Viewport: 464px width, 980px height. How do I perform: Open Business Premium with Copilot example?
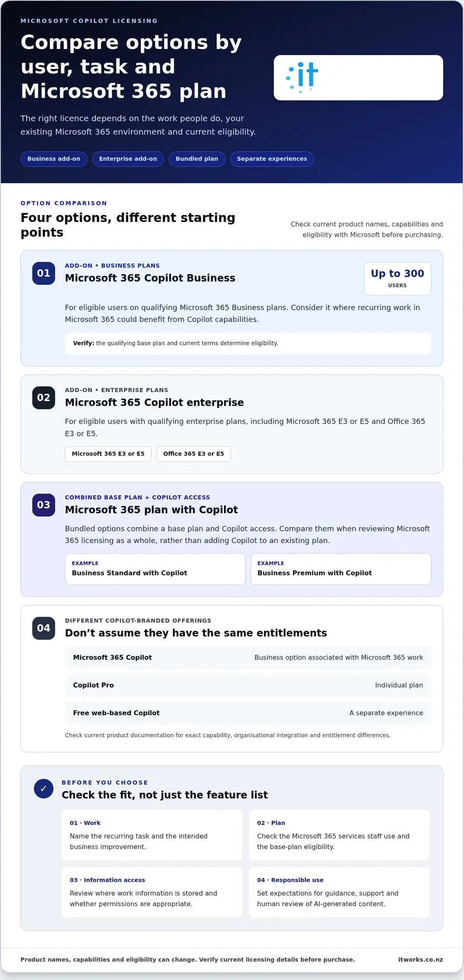[x=340, y=569]
